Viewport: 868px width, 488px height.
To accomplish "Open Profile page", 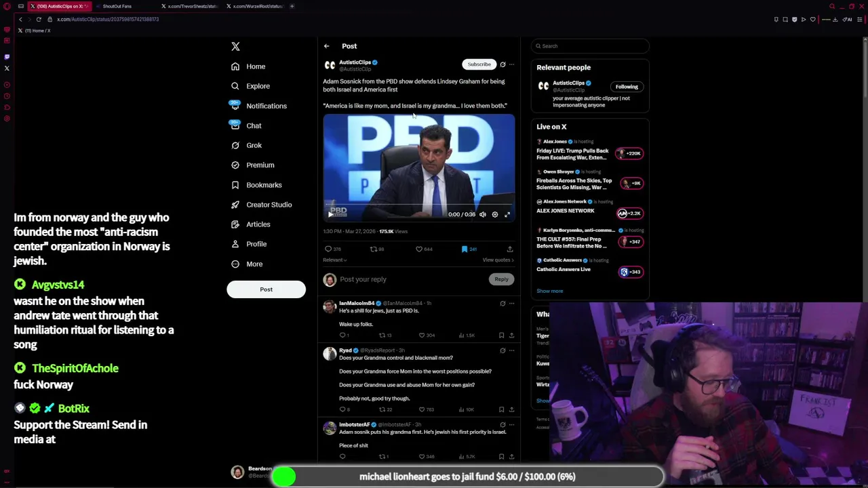I will (x=249, y=243).
